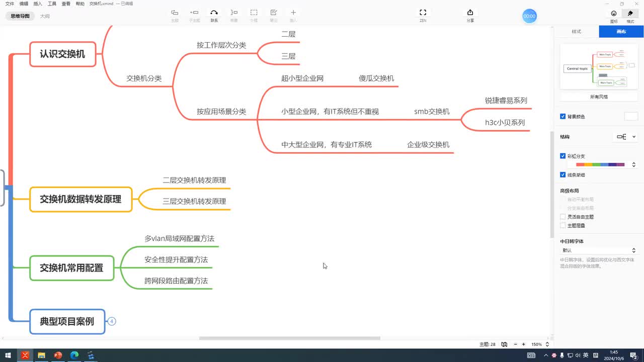
Task: Select the 傻瓜交换机 subtopic
Action: [x=376, y=78]
